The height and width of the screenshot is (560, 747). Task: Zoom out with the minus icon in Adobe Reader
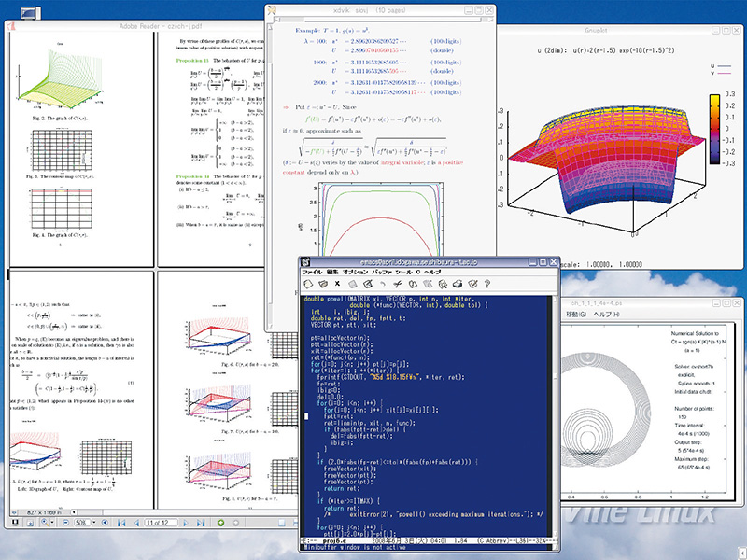pyautogui.click(x=64, y=522)
